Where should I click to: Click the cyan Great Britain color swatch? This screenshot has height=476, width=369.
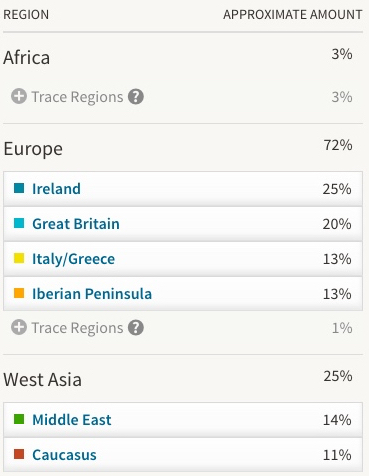(19, 223)
